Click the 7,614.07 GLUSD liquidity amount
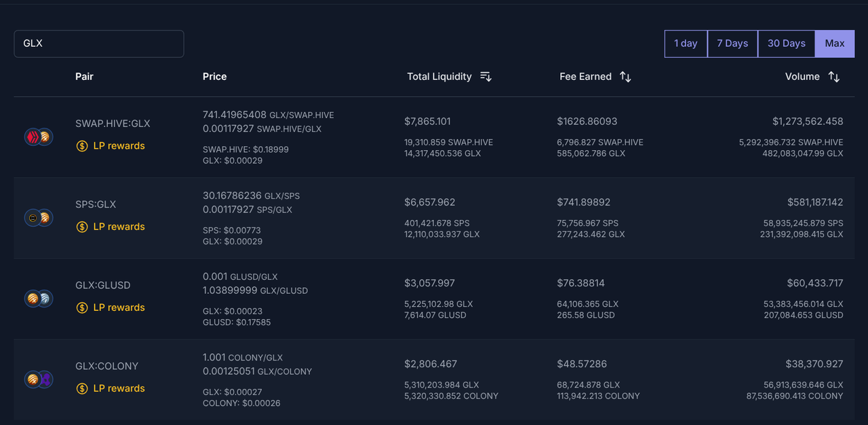Image resolution: width=868 pixels, height=425 pixels. click(435, 315)
